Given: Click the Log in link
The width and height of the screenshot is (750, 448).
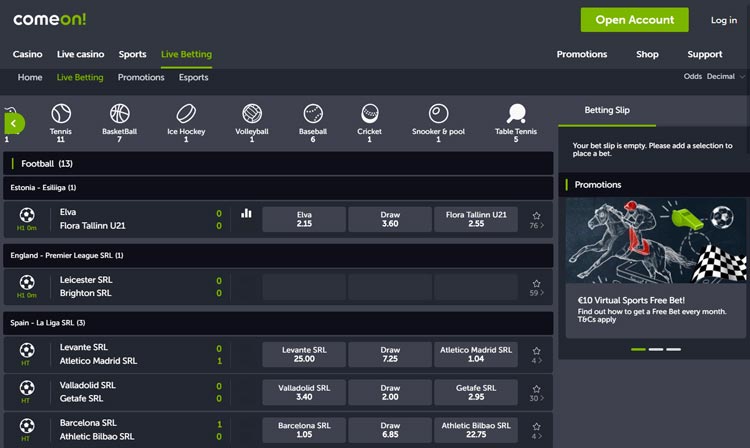Looking at the screenshot, I should (724, 20).
